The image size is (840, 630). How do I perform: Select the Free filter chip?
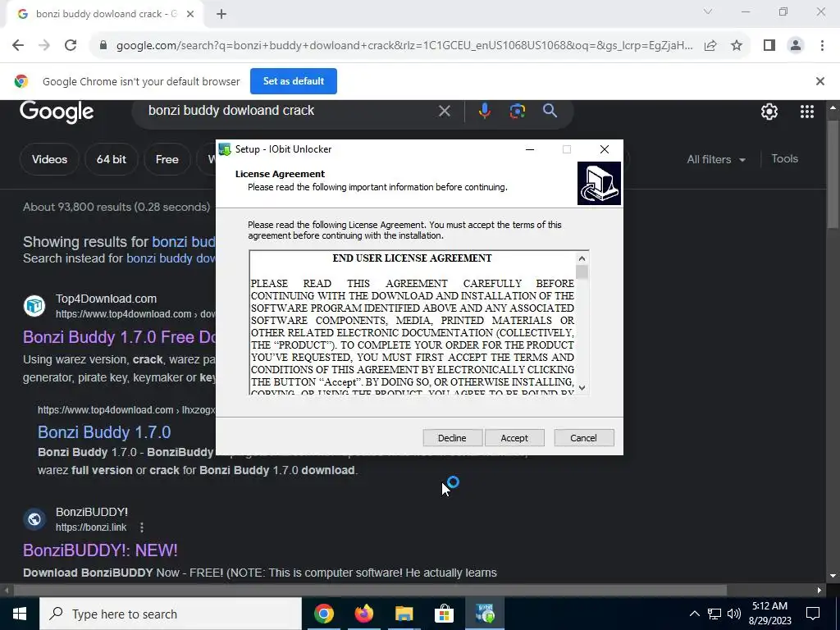point(167,159)
